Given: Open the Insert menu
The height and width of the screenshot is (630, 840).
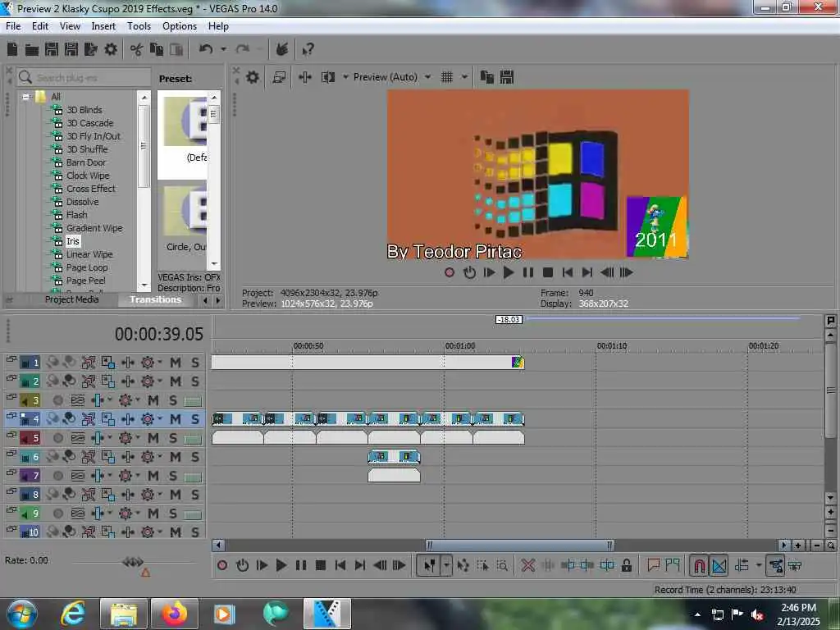Looking at the screenshot, I should (x=103, y=26).
